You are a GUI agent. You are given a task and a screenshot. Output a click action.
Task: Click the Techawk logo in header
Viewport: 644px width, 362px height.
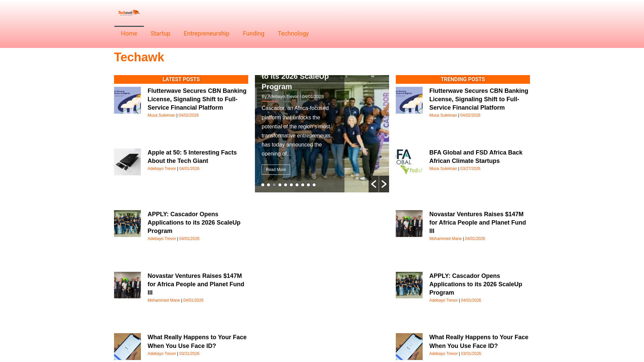[x=129, y=13]
